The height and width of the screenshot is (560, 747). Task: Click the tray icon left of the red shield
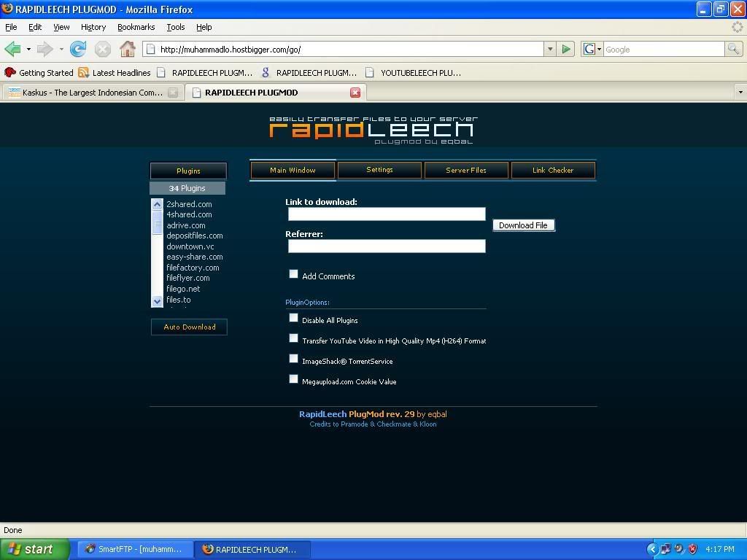point(679,549)
